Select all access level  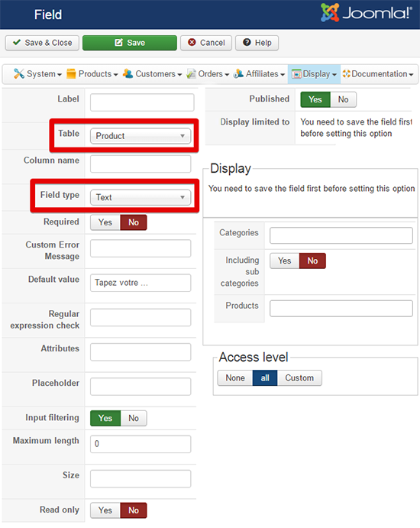[265, 378]
